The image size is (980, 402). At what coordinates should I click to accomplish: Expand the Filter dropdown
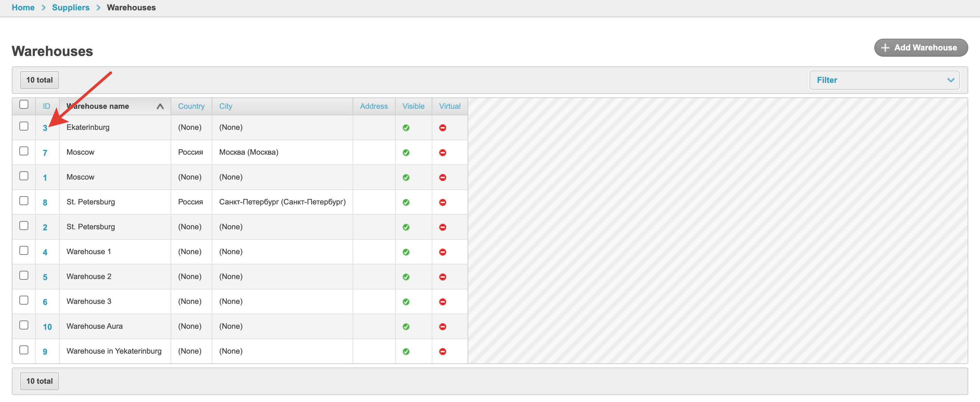pyautogui.click(x=884, y=80)
